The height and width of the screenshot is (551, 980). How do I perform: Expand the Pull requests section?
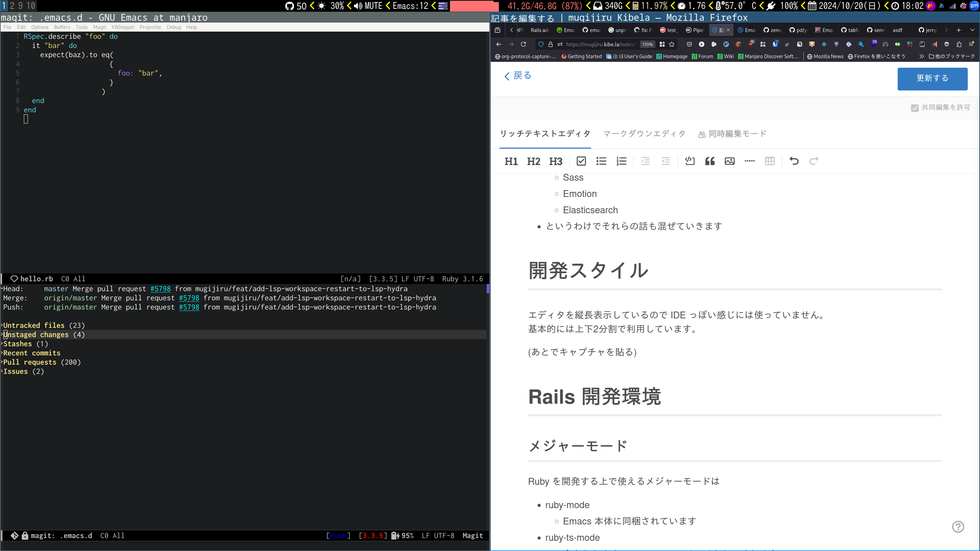click(x=30, y=362)
